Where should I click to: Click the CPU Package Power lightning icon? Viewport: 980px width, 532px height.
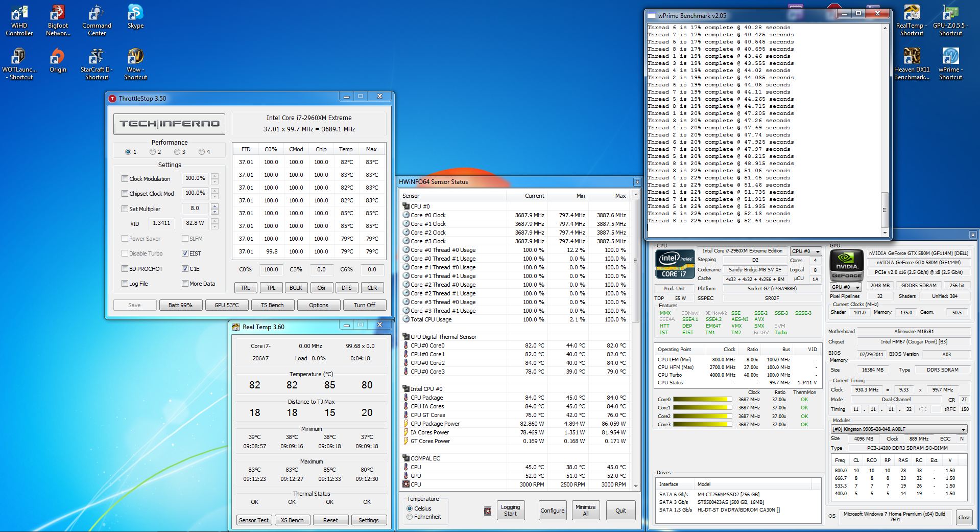tap(406, 424)
